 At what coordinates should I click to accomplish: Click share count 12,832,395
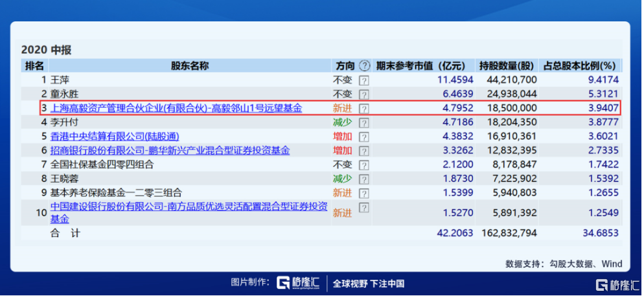512,151
